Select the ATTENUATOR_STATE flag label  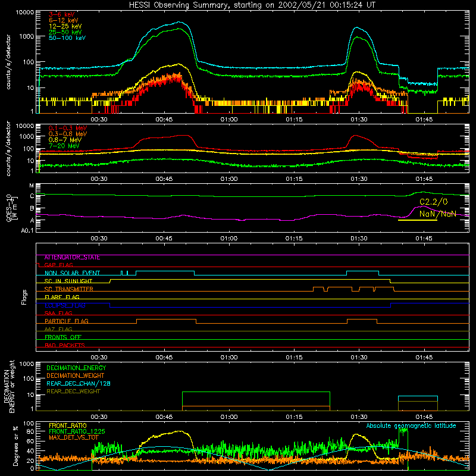tap(72, 258)
